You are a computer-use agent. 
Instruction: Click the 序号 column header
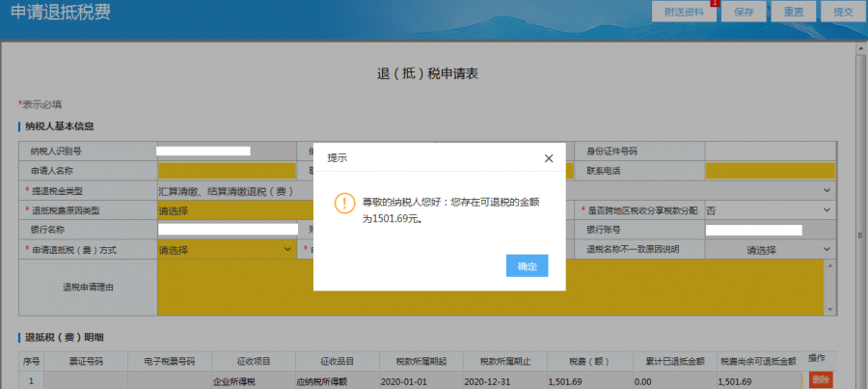pos(31,361)
